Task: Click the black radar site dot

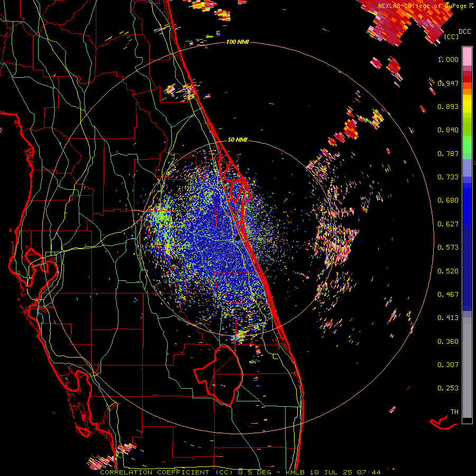Action: tap(237, 239)
